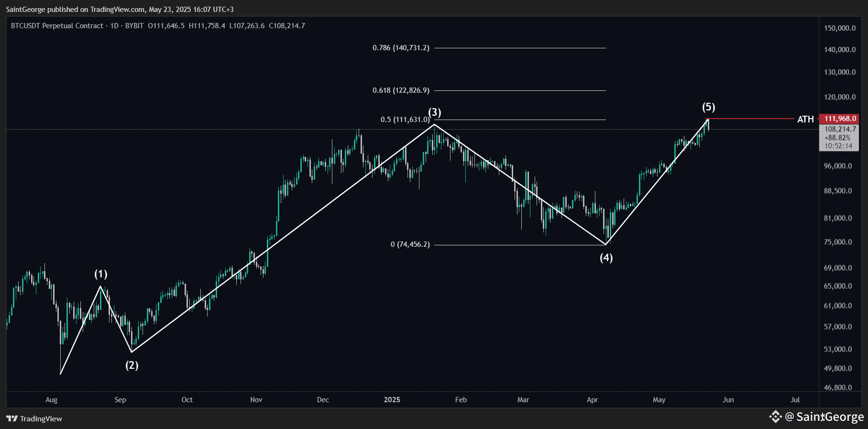This screenshot has width=868, height=429.
Task: Click 88,500.0 on the price axis
Action: (x=838, y=191)
